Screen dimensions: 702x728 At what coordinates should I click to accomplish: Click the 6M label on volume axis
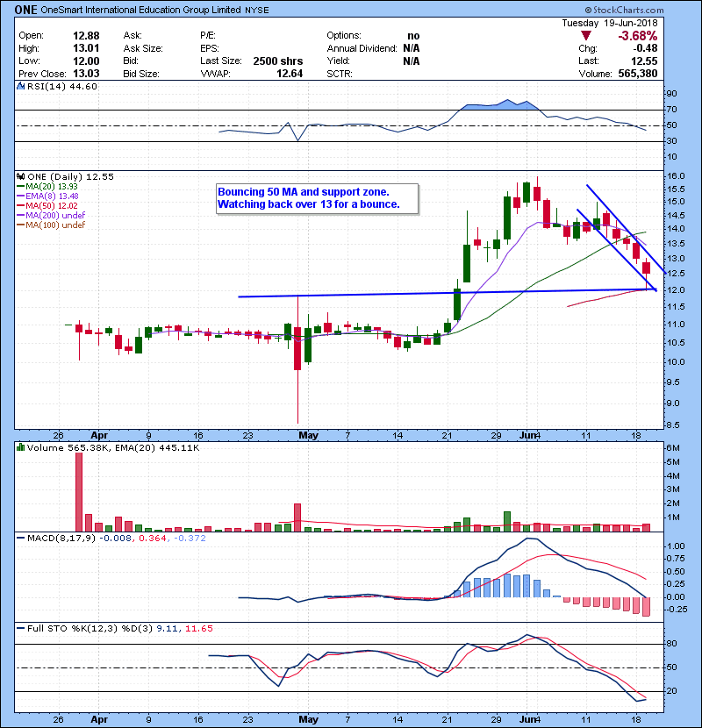[x=673, y=448]
